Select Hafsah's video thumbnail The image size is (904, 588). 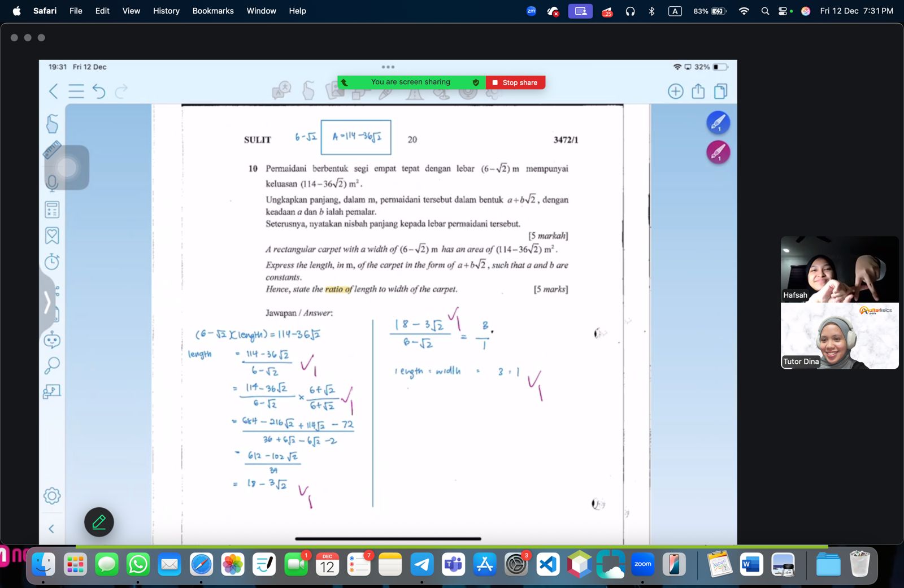coord(840,269)
